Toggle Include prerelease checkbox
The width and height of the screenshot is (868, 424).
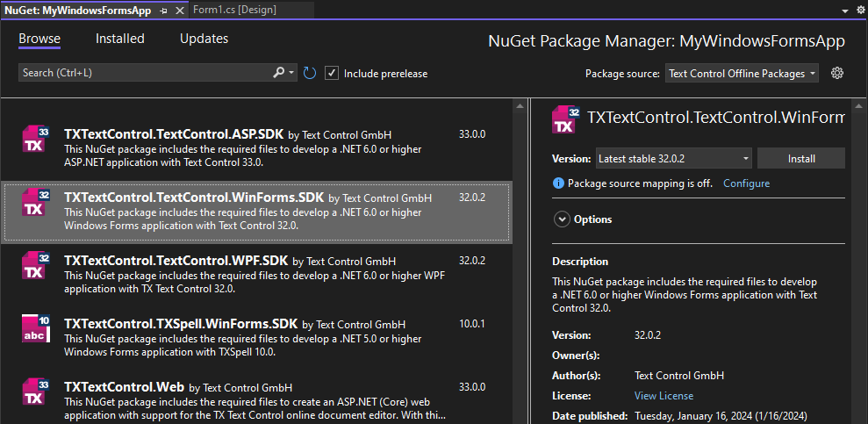coord(332,73)
